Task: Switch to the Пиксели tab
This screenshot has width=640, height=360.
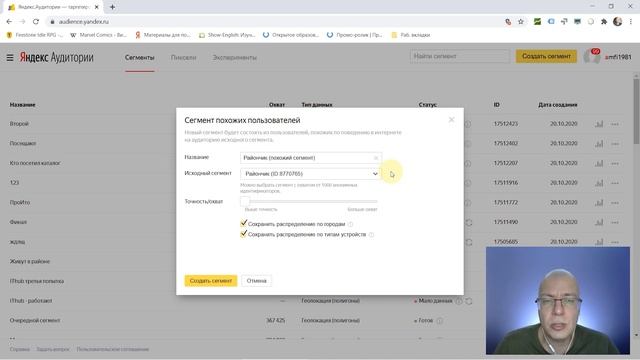Action: click(183, 58)
